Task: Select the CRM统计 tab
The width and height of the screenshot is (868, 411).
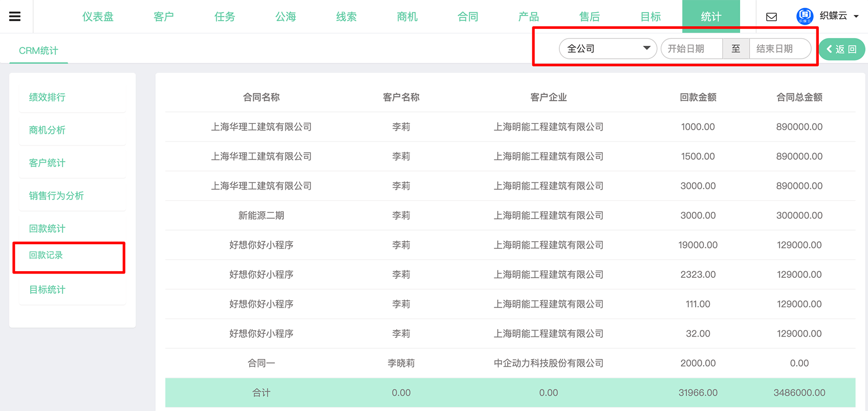Action: [x=39, y=51]
